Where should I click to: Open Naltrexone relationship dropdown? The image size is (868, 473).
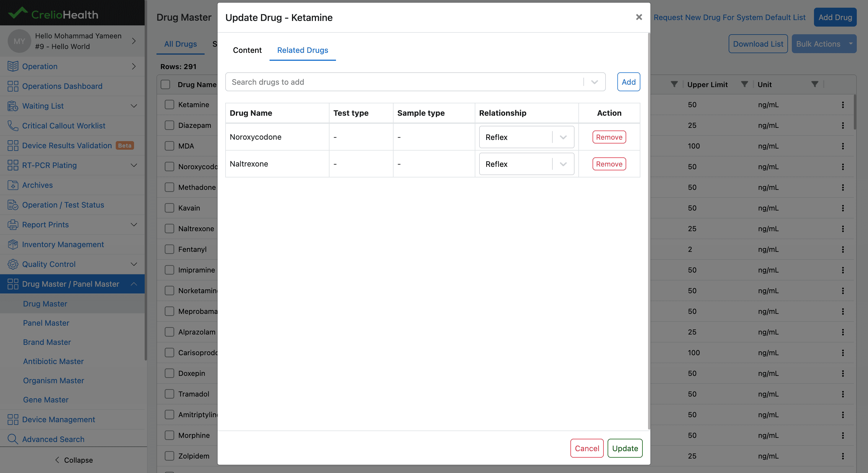click(526, 164)
